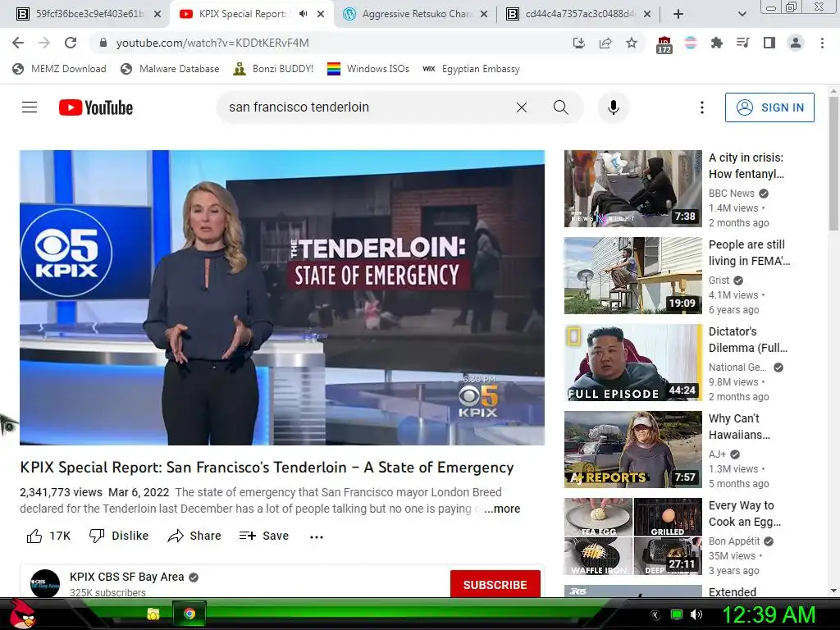Open YouTube settings three-dot menu

click(x=702, y=107)
